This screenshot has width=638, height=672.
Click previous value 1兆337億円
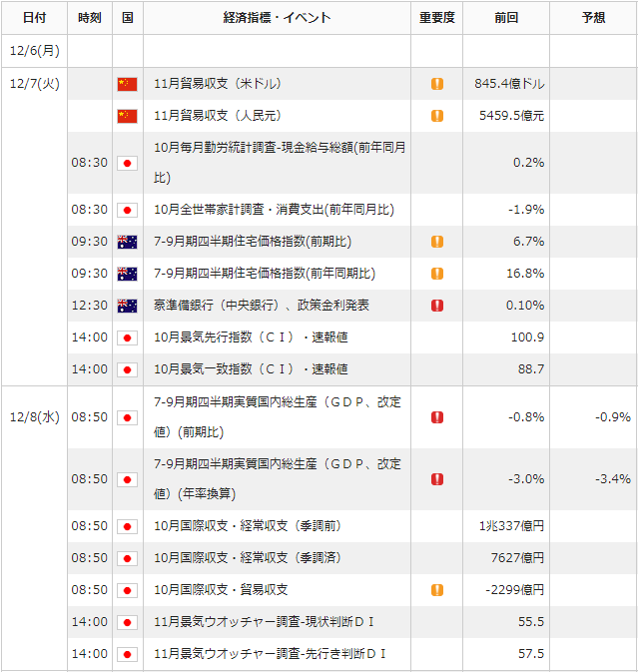(511, 526)
